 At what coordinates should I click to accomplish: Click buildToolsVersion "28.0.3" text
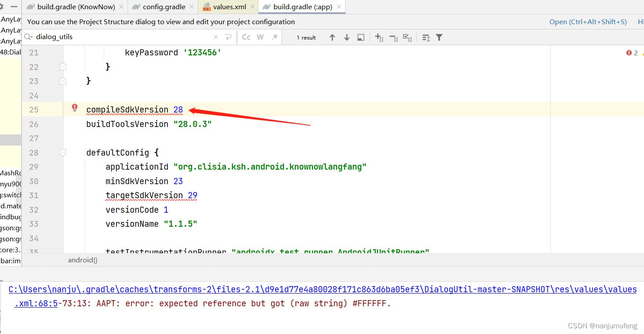(149, 124)
